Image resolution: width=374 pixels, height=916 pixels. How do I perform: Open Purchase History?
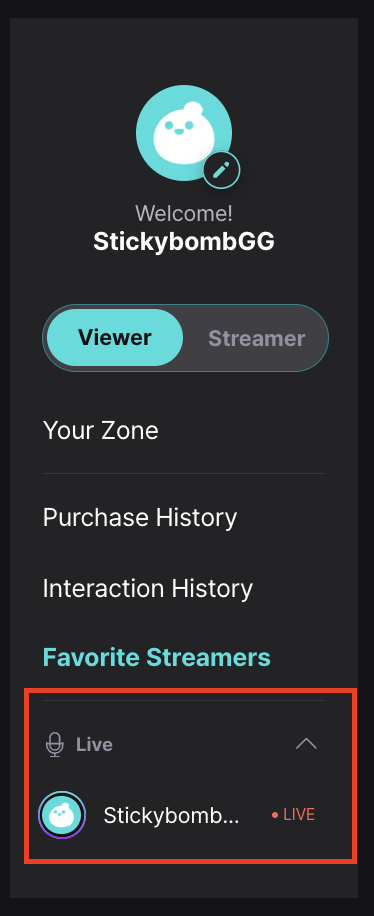140,518
